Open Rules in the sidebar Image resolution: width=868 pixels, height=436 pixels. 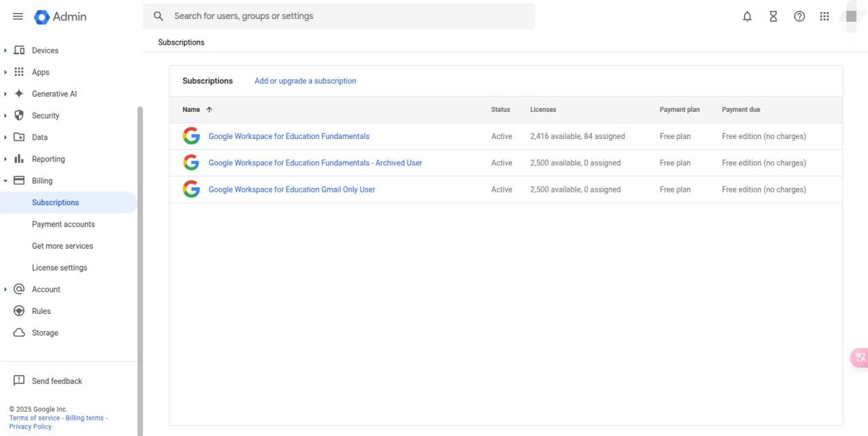tap(41, 311)
